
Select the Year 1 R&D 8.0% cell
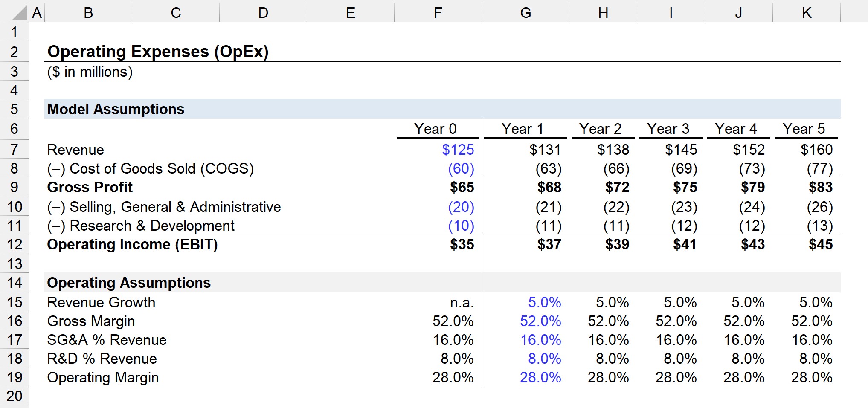(x=544, y=359)
